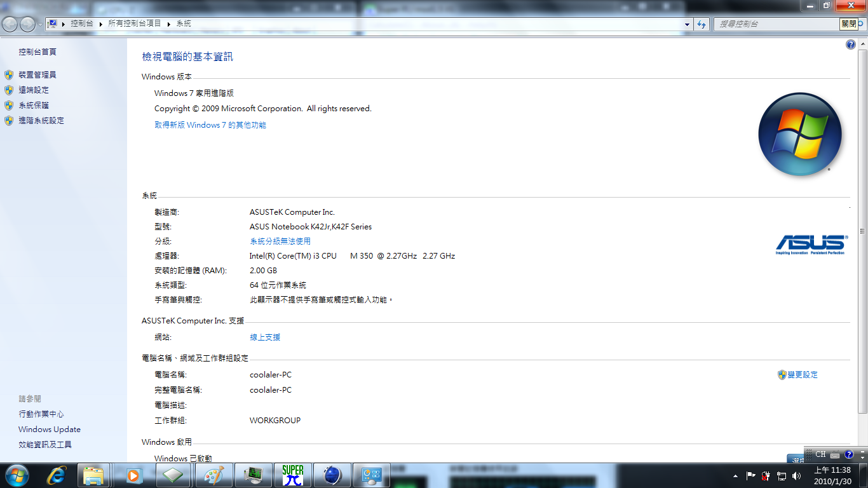The height and width of the screenshot is (488, 868).
Task: Open 系統保護 system protection
Action: click(x=34, y=105)
